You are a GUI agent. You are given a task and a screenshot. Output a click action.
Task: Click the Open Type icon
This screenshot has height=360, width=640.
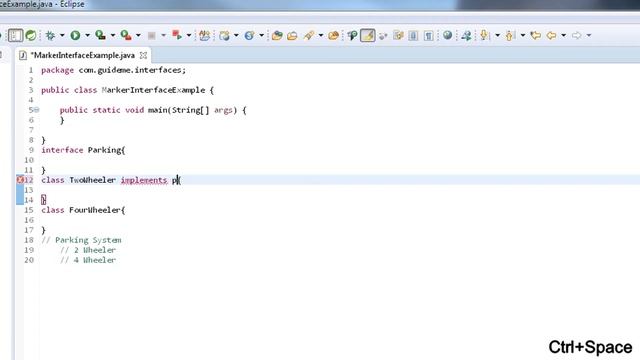277,36
